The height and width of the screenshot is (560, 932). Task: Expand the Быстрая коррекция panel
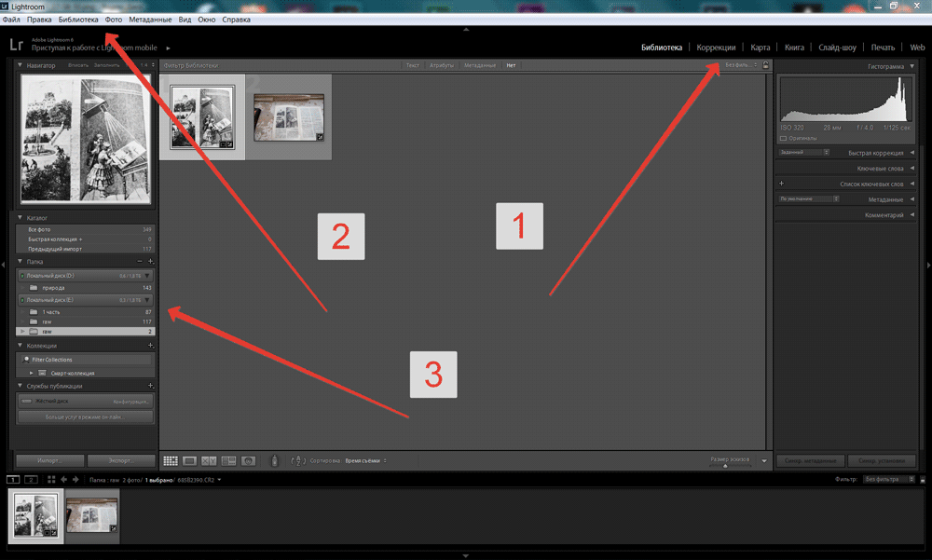coord(911,153)
